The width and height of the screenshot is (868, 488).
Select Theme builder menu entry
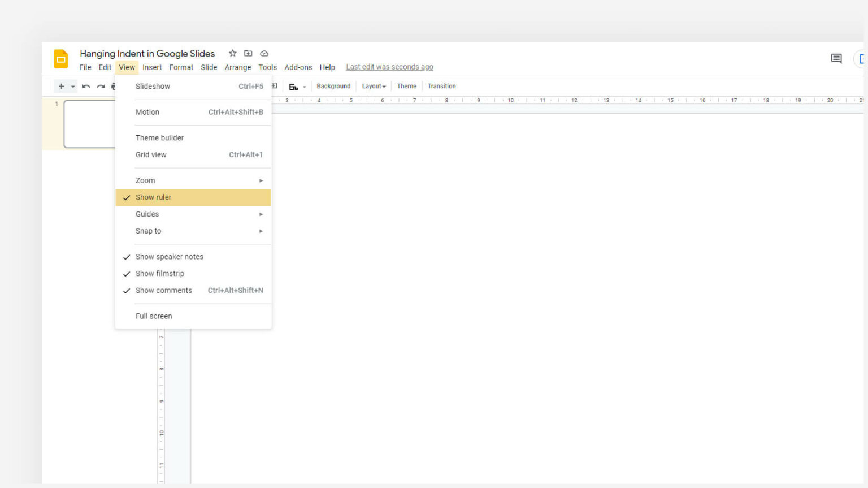pos(193,138)
